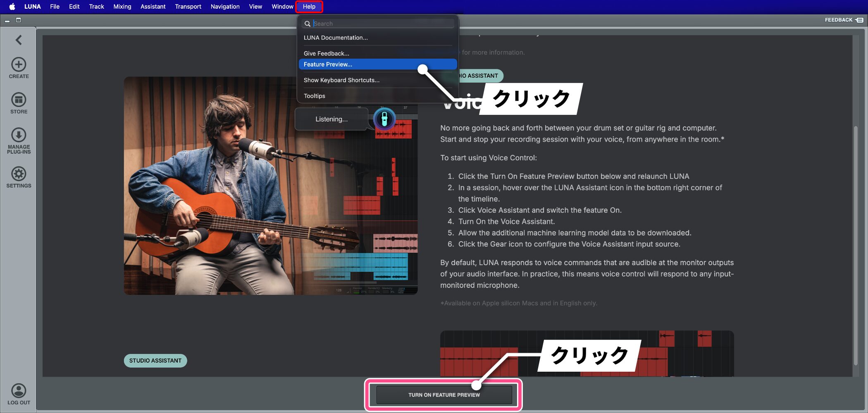The image size is (868, 413).
Task: Open the Create session icon
Action: click(x=19, y=65)
